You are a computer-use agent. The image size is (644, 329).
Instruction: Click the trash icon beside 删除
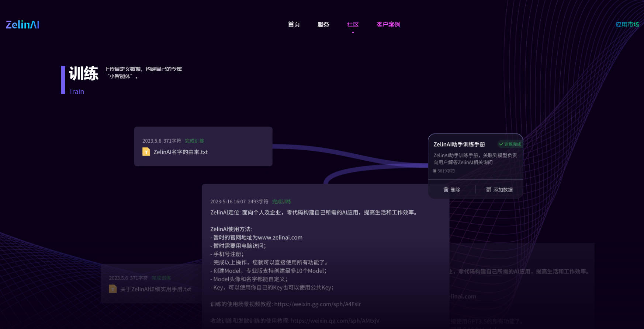tap(446, 189)
